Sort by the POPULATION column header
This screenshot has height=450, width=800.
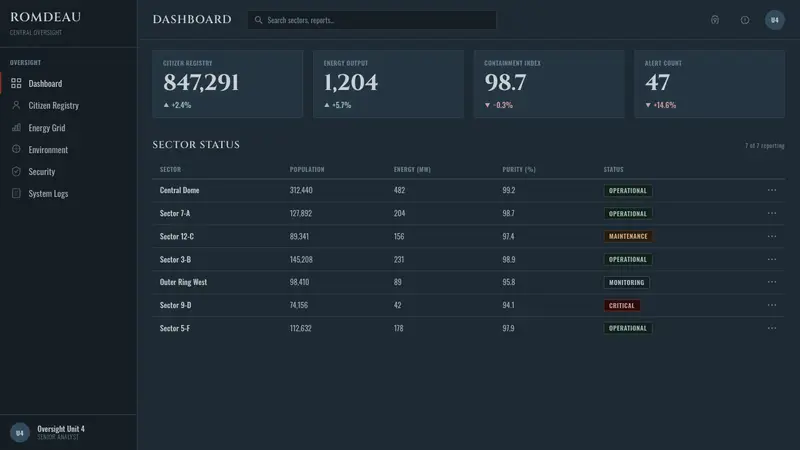pos(307,169)
